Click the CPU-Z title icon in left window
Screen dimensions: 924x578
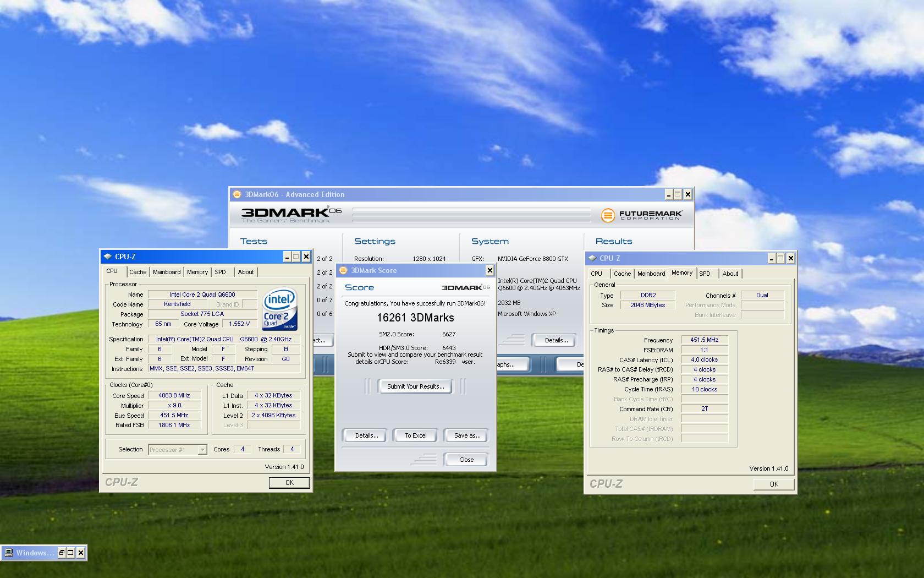(x=108, y=257)
